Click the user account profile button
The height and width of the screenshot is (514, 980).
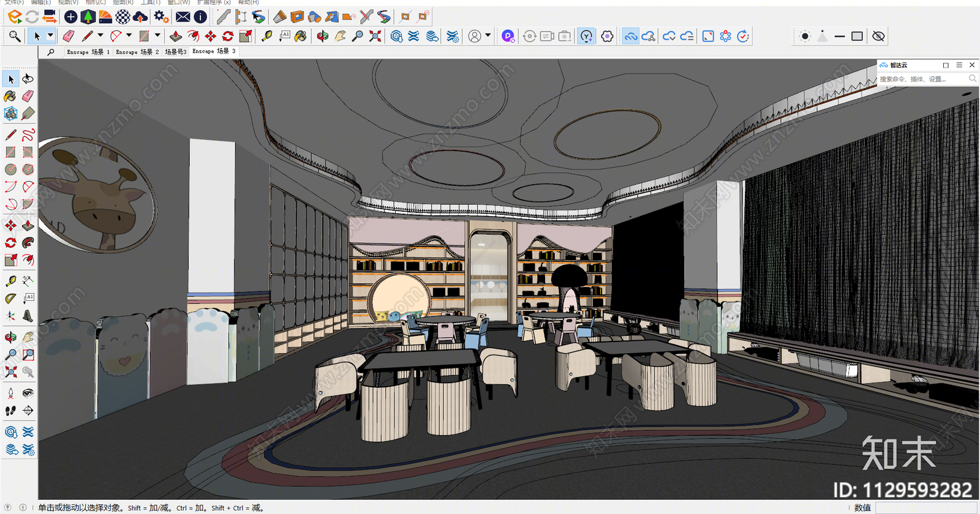(475, 36)
